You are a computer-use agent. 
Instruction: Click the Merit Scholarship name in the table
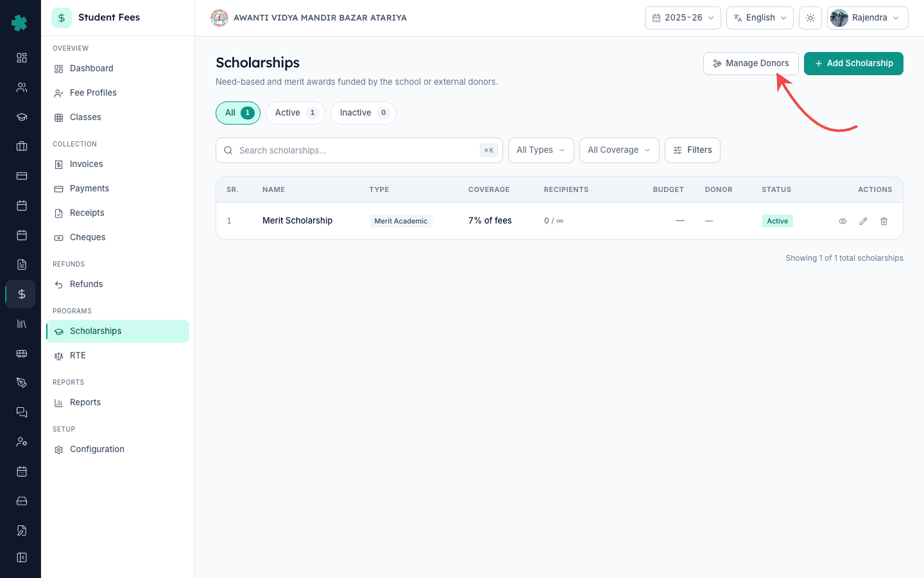[297, 221]
